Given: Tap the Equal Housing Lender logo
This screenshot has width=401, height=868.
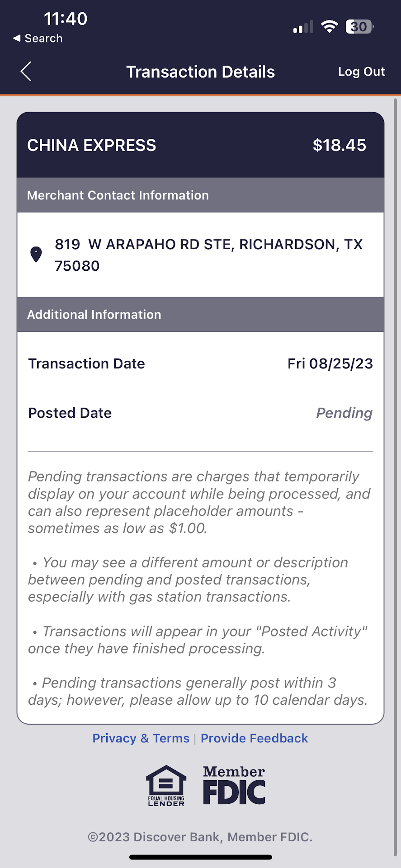Looking at the screenshot, I should [x=166, y=786].
